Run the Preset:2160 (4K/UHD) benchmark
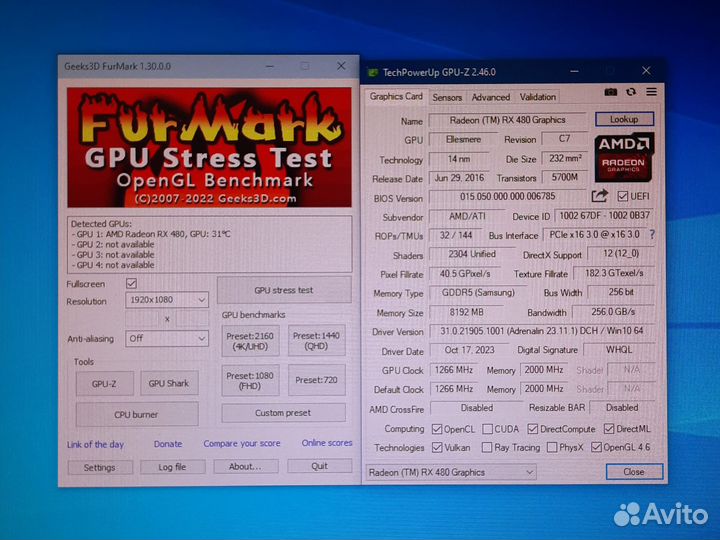 250,341
